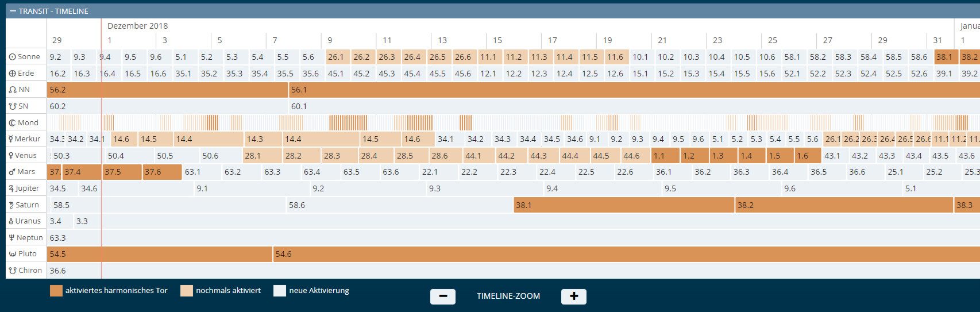Click the NN 56.1 activation bar

pyautogui.click(x=632, y=90)
